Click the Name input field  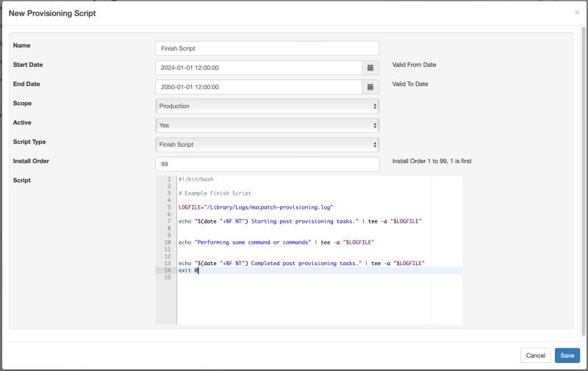tap(267, 48)
